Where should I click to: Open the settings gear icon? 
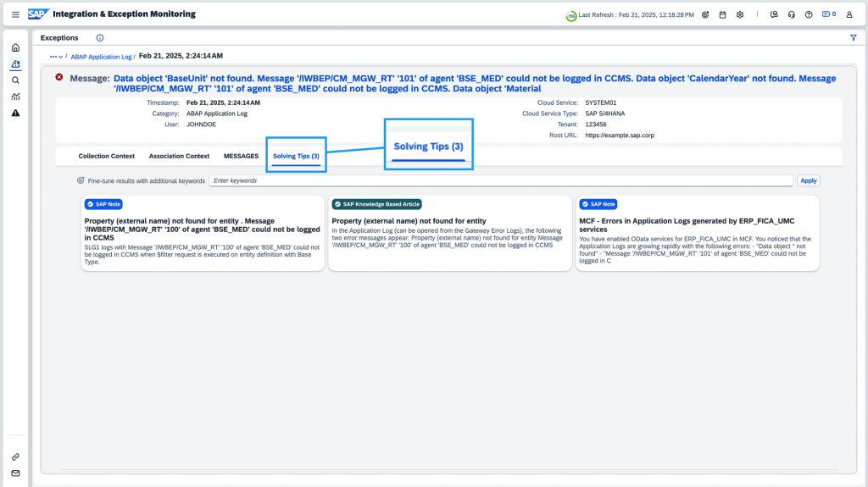(740, 15)
